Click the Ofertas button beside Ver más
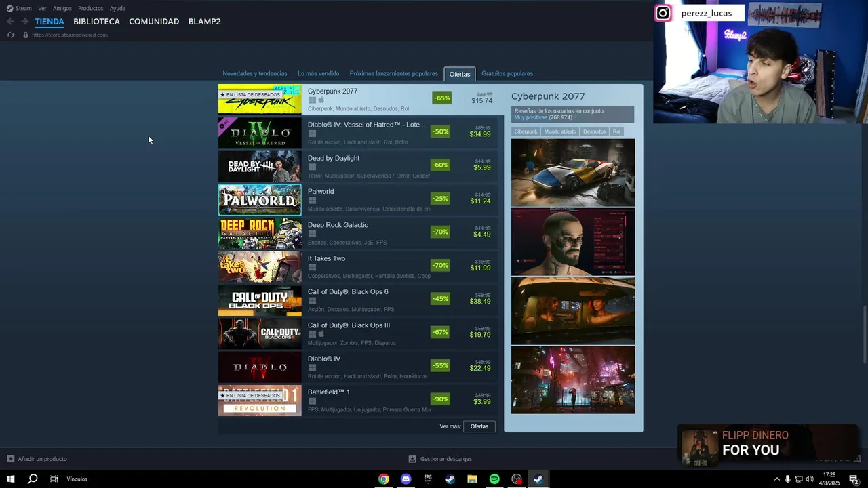This screenshot has width=868, height=488. pos(479,426)
